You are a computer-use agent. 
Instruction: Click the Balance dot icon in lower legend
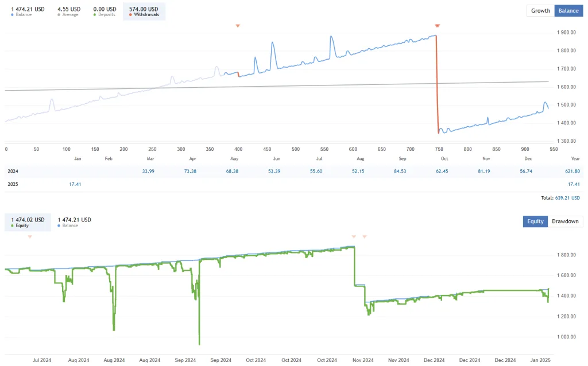point(58,225)
